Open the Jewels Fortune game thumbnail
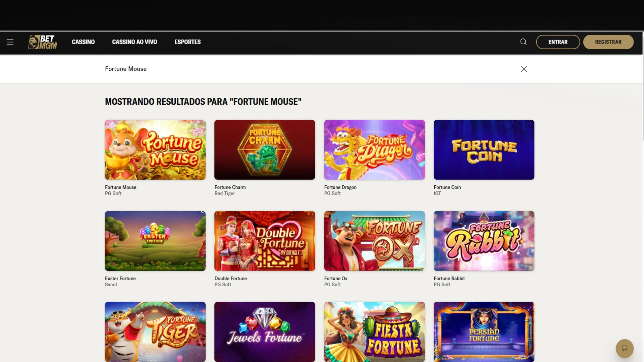This screenshot has width=644, height=362. point(265,332)
